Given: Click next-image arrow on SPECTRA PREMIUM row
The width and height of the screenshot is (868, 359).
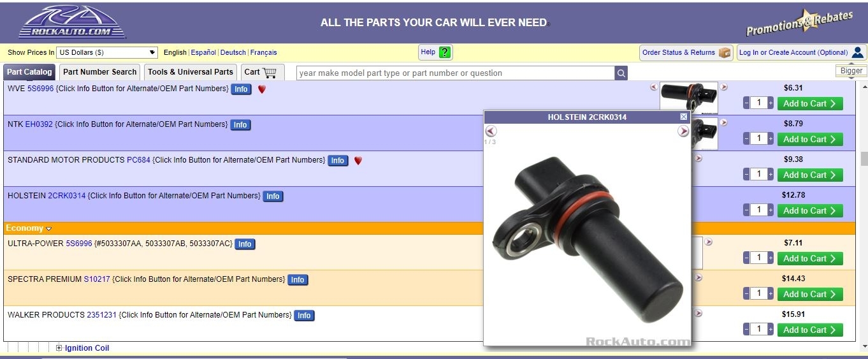Looking at the screenshot, I should tap(698, 277).
